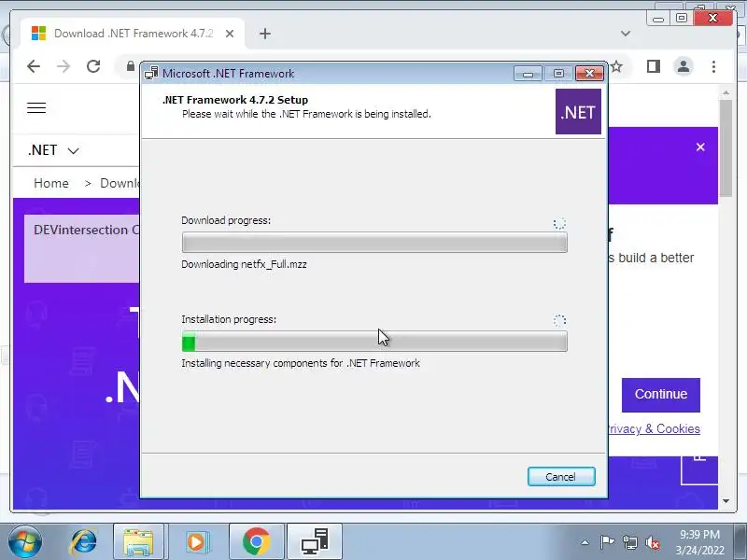
Task: Open Windows Media Player from taskbar
Action: tap(196, 542)
